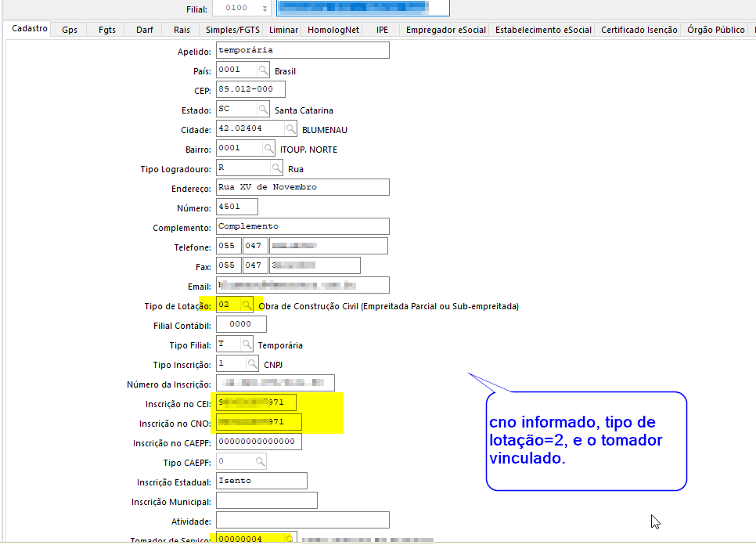Click the Tipo Filial lookup magnifier
This screenshot has width=756, height=552.
(x=247, y=345)
